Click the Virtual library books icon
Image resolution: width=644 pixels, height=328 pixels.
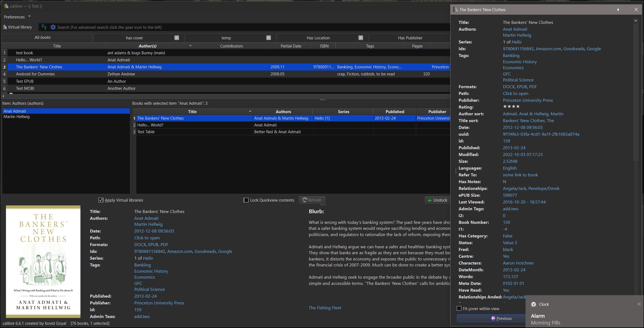5,27
